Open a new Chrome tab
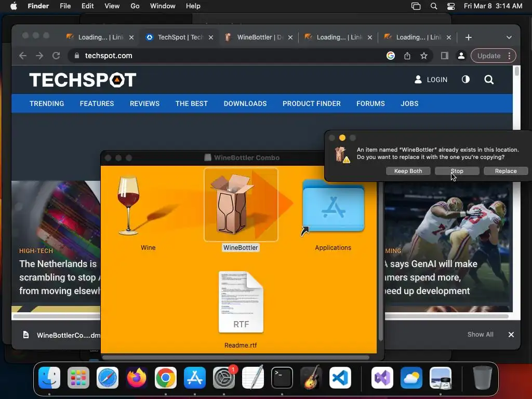532x399 pixels. 469,37
